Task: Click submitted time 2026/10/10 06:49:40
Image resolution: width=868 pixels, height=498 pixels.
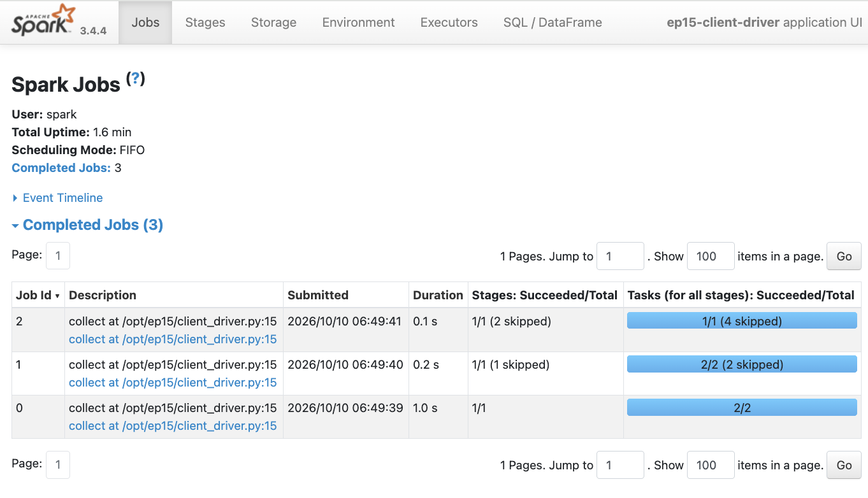Action: coord(345,365)
